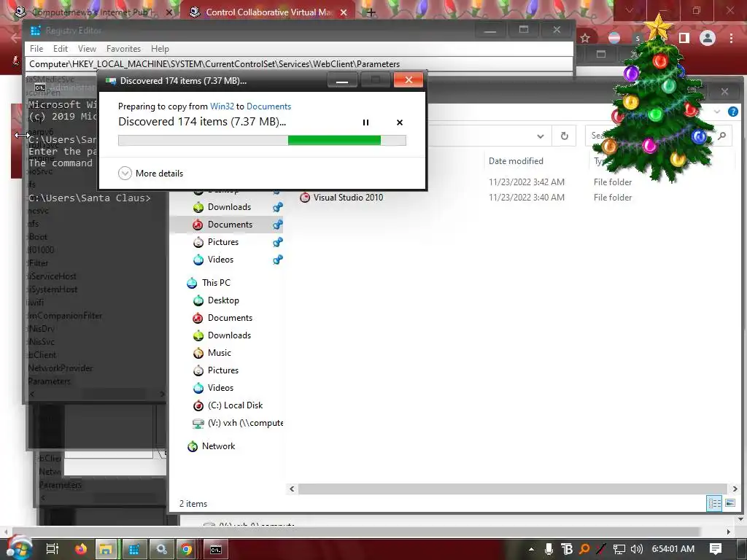Screen dimensions: 747x560
Task: Expand the Explorer ribbon chevron
Action: point(717,112)
